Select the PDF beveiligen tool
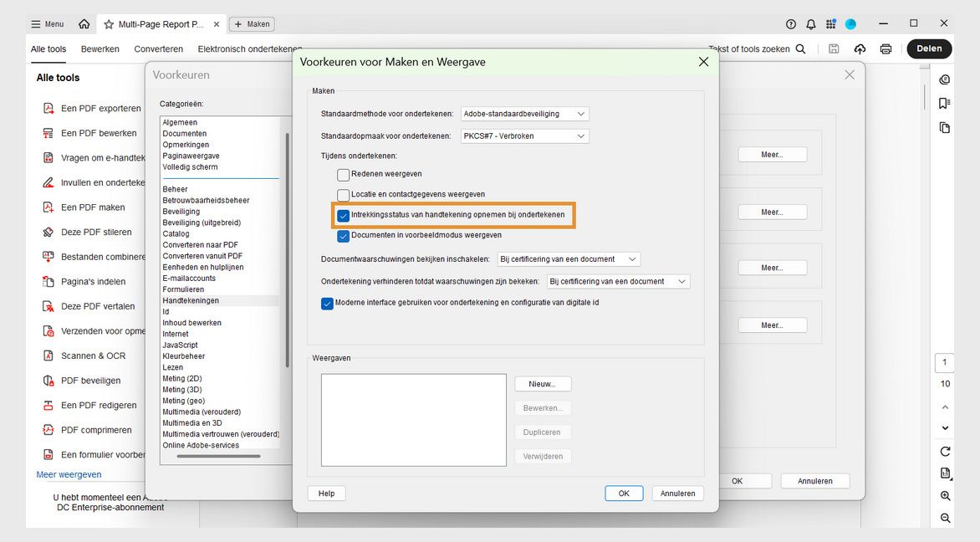980x542 pixels. (82, 380)
